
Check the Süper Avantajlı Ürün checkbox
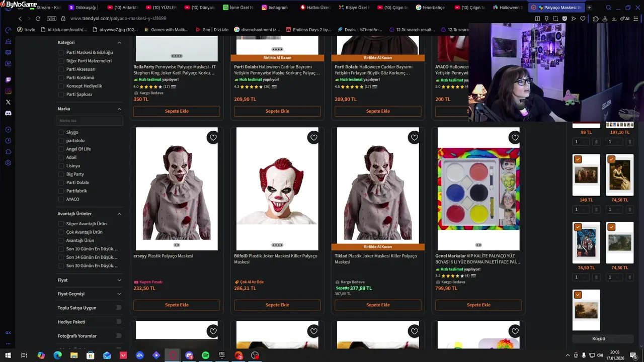61,224
